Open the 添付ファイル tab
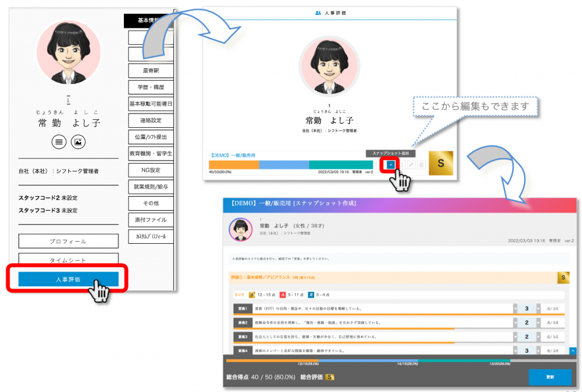The image size is (582, 392). (151, 219)
